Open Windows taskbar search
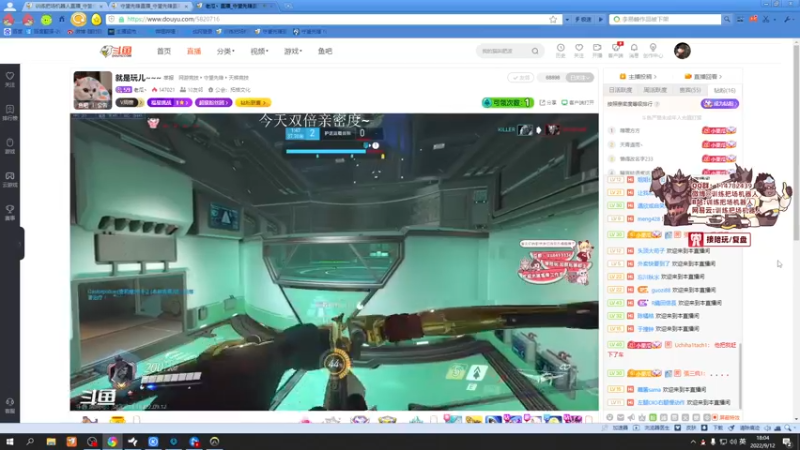The image size is (800, 450). click(30, 442)
